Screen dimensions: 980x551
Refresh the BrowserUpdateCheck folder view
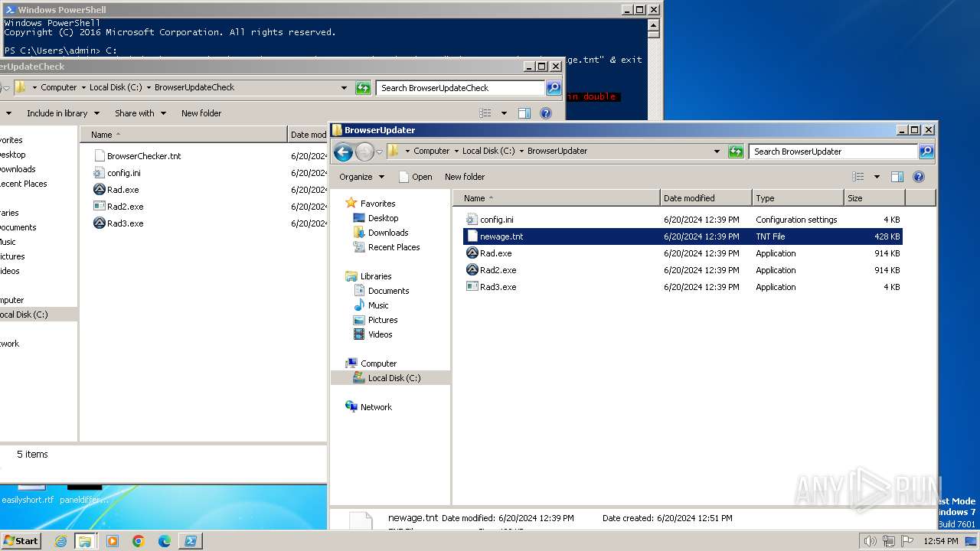point(363,88)
